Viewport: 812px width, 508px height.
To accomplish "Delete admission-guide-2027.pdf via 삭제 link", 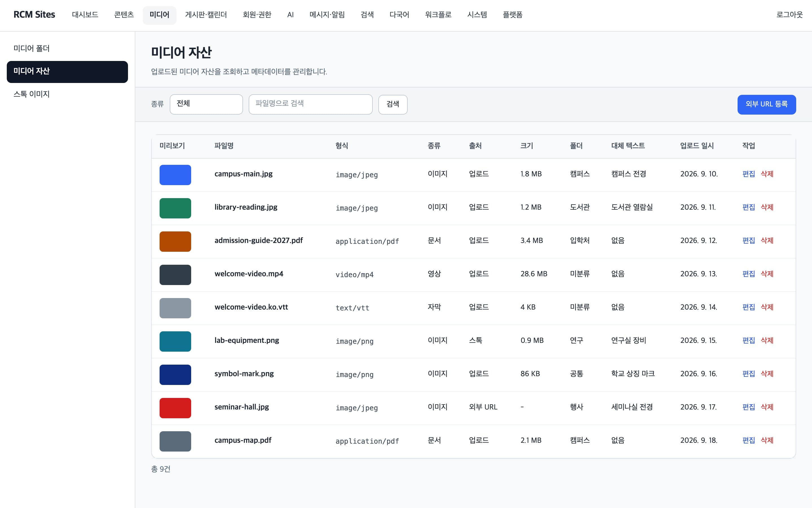I will pos(767,240).
